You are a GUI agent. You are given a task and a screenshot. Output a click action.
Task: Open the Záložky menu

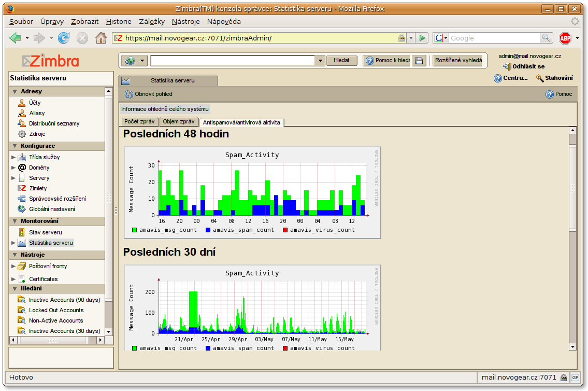[151, 21]
